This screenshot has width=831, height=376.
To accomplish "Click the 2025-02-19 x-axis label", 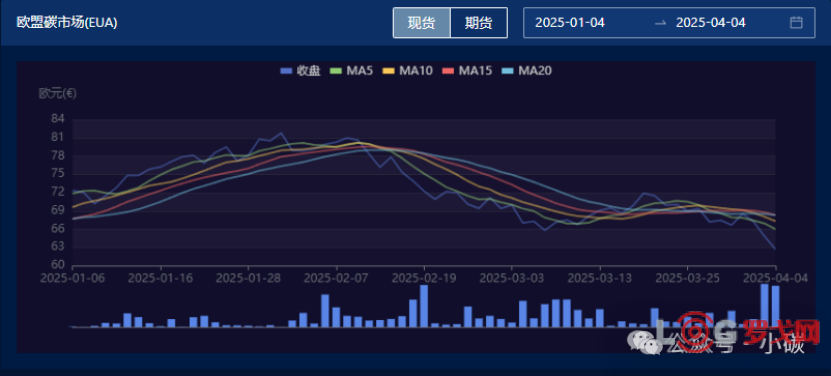I will click(424, 277).
